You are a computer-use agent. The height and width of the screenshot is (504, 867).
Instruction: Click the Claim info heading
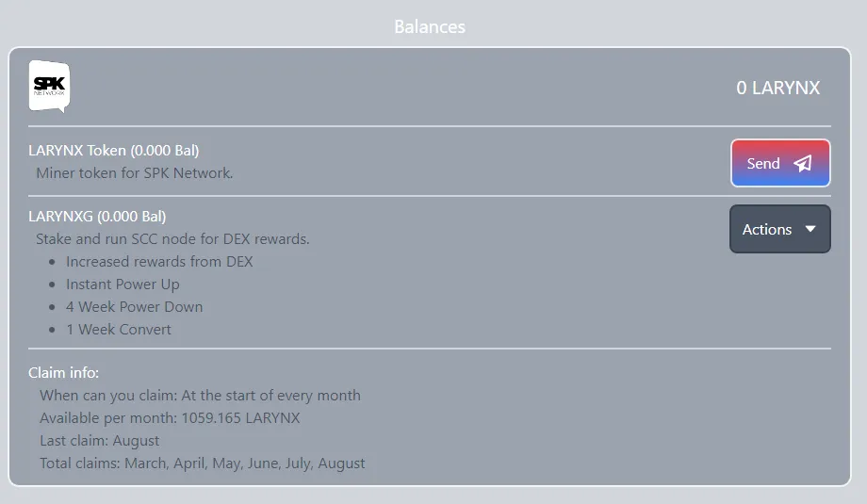63,372
